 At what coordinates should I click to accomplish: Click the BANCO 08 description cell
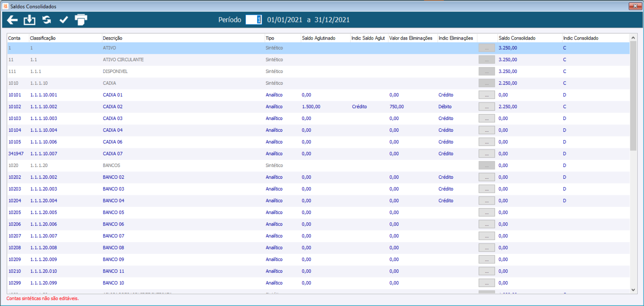pyautogui.click(x=113, y=248)
